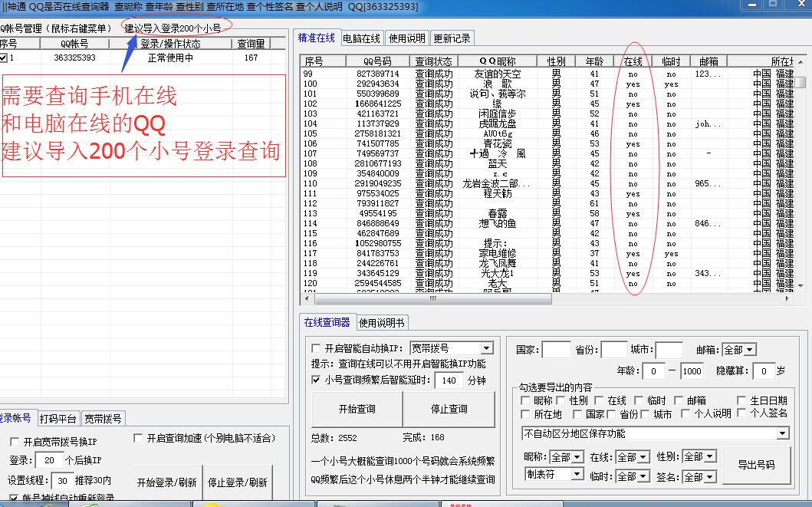The image size is (812, 507).
Task: Open the 更新记录 tab
Action: pyautogui.click(x=452, y=38)
